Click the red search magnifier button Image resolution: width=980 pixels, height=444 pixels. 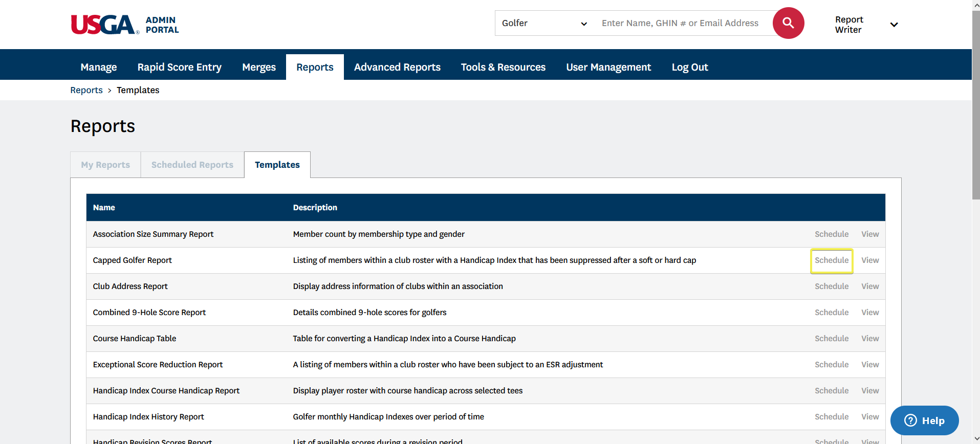click(788, 23)
